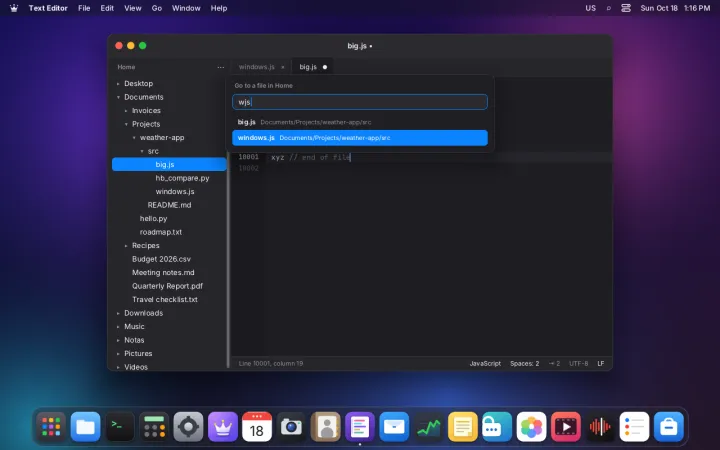Launch the Terminal from the dock
Screen dimensions: 720x450
(x=120, y=427)
